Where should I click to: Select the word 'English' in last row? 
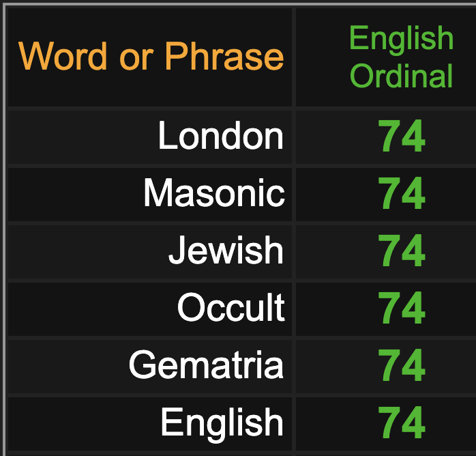(x=222, y=423)
